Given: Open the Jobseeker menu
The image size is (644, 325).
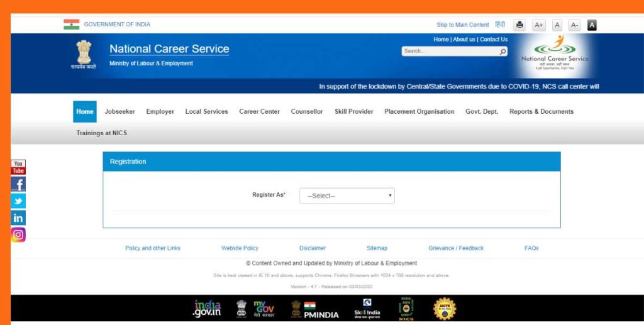Looking at the screenshot, I should click(119, 112).
